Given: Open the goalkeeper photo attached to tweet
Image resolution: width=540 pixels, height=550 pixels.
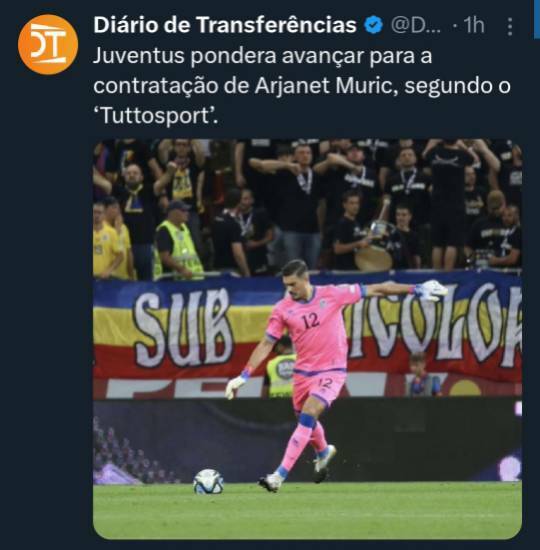Looking at the screenshot, I should point(307,338).
